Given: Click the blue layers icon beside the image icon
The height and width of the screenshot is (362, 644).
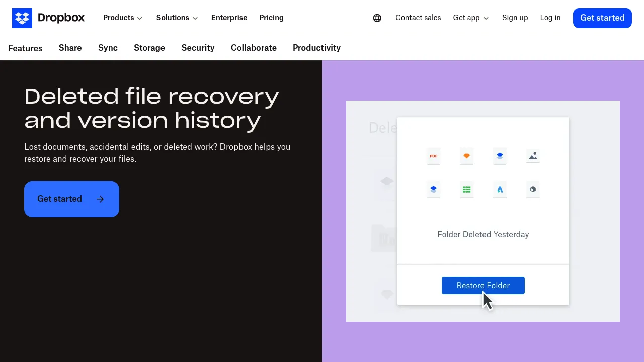Looking at the screenshot, I should 500,156.
